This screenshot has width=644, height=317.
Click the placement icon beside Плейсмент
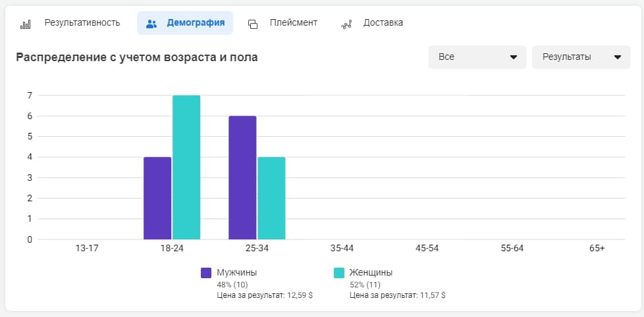coord(253,24)
